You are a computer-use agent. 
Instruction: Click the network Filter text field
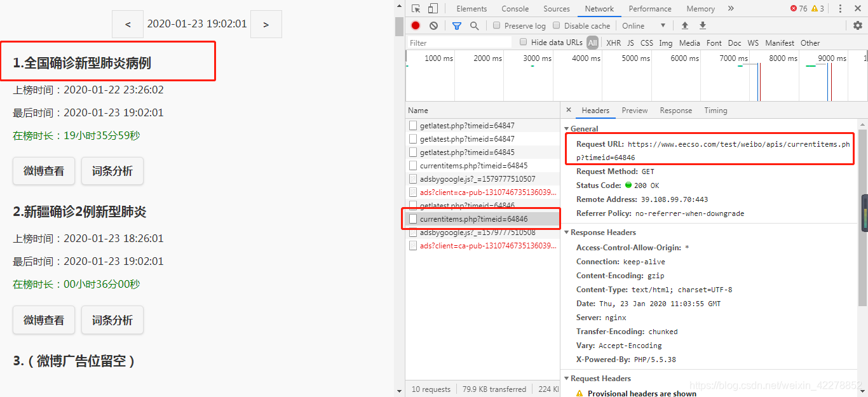click(459, 43)
